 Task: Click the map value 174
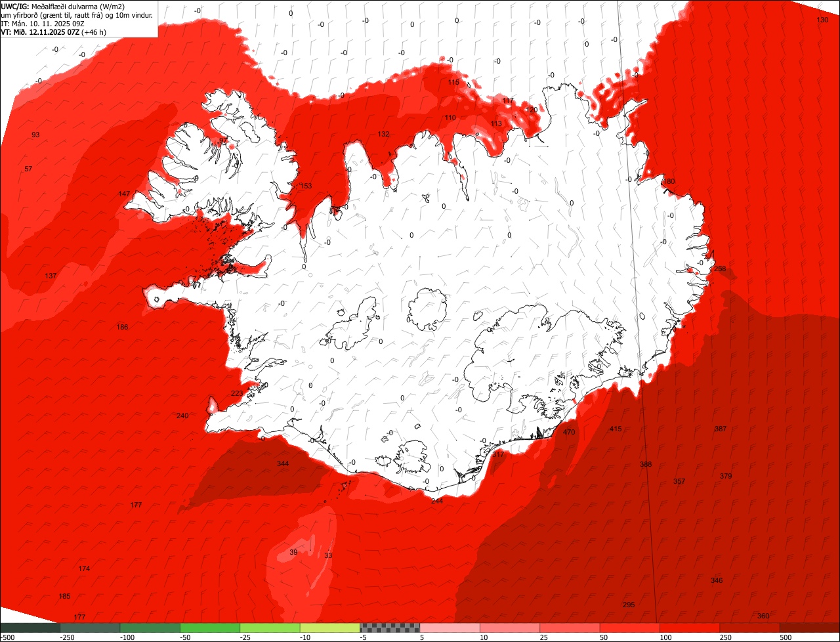click(x=84, y=569)
